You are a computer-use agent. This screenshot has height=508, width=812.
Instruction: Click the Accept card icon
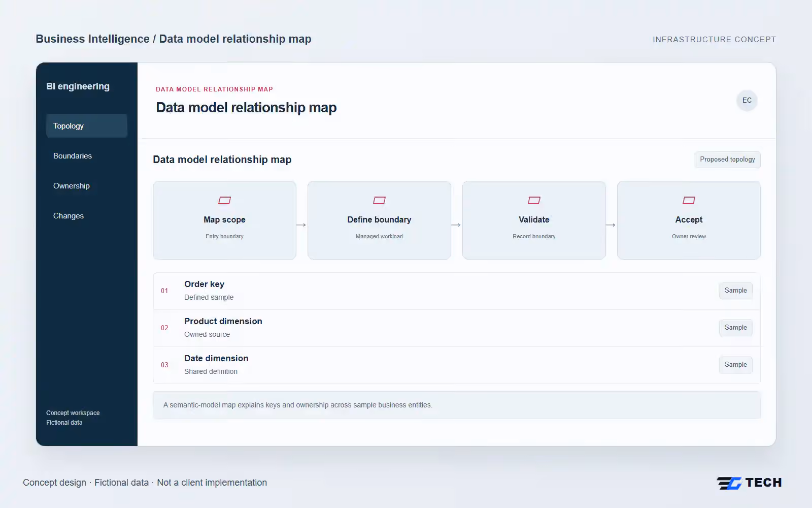[689, 200]
